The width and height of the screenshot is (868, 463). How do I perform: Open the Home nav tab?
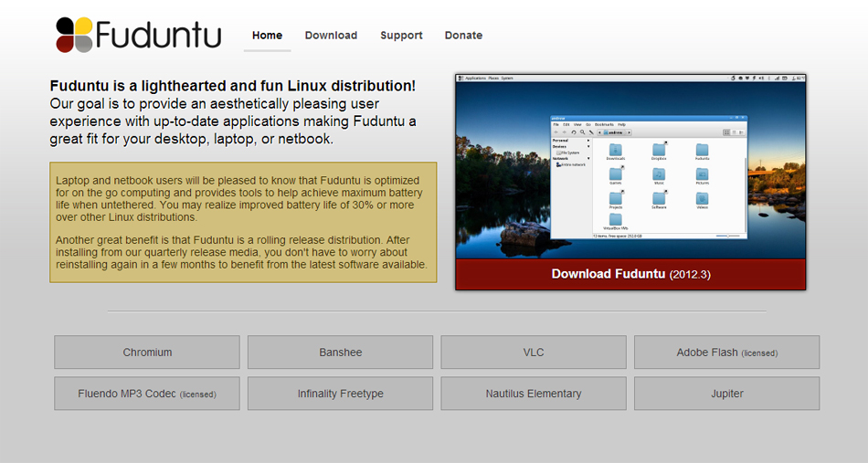coord(268,36)
